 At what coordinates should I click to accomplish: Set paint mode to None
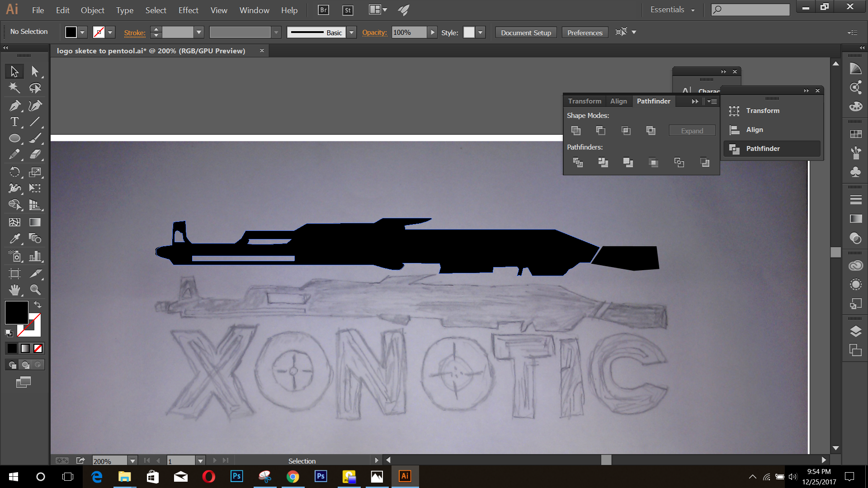click(x=38, y=348)
